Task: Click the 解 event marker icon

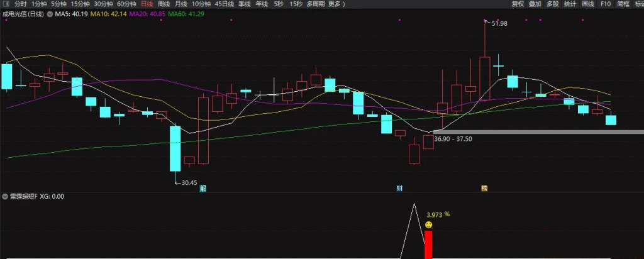Action: click(x=203, y=188)
